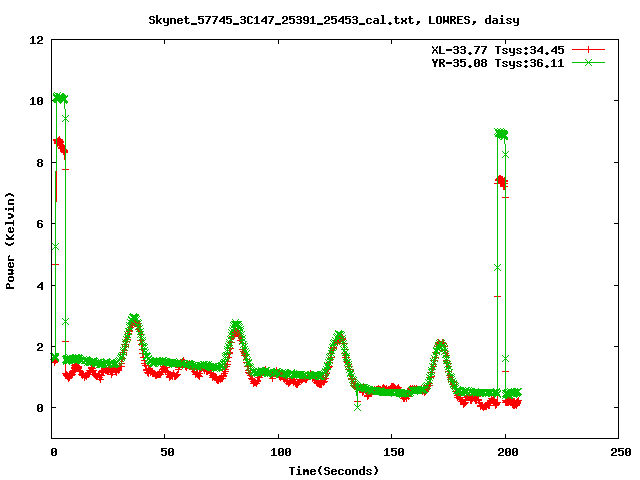The height and width of the screenshot is (480, 640).
Task: Click the red XL legend line sample
Action: (588, 50)
